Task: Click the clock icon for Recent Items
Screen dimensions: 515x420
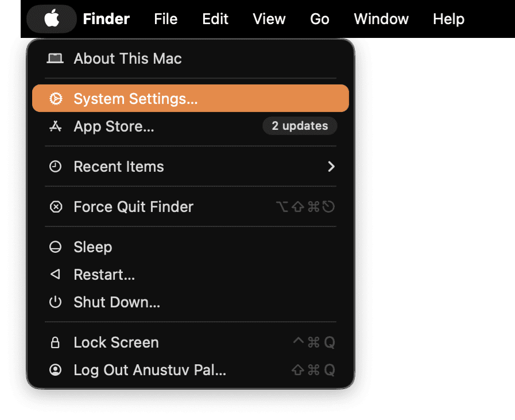Action: (x=56, y=167)
